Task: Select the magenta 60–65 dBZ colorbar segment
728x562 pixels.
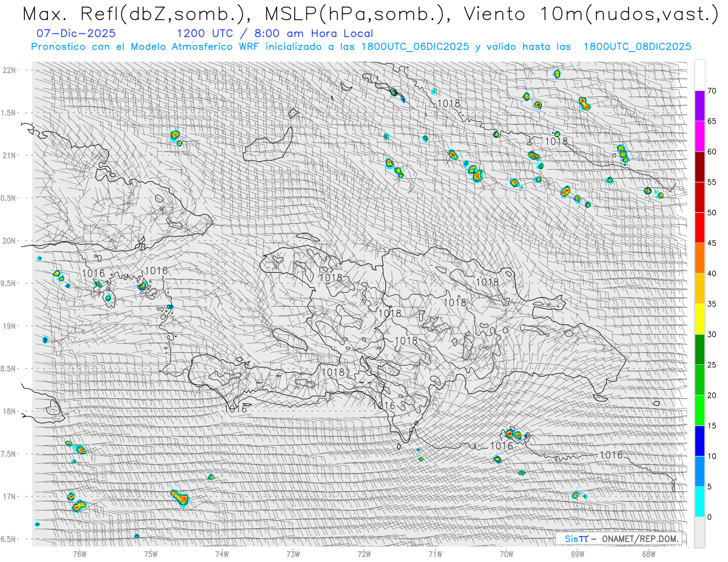Action: click(x=699, y=136)
